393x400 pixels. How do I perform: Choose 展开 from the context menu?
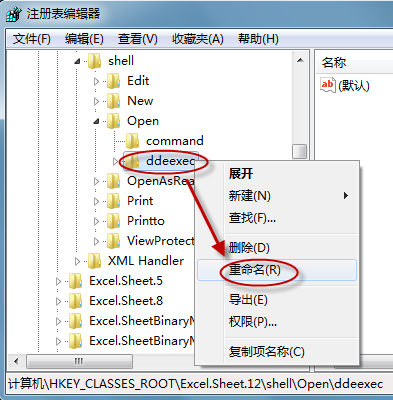tap(277, 174)
